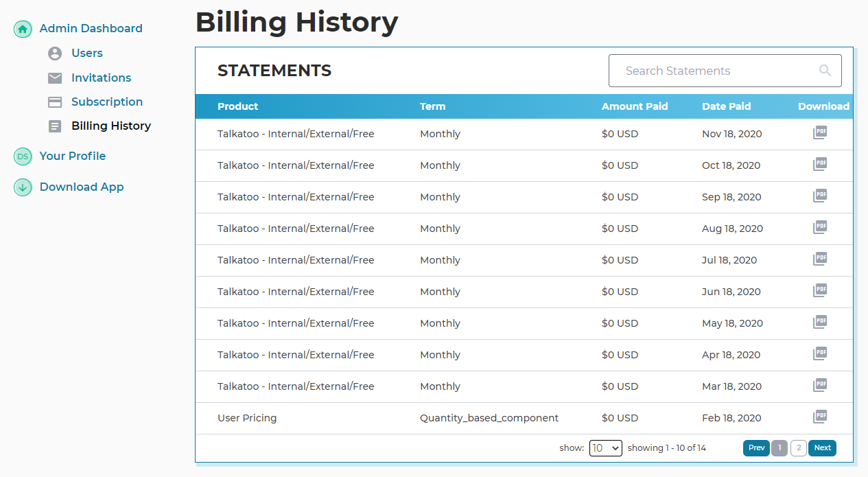Click the Users person icon
Image resolution: width=868 pixels, height=477 pixels.
[x=55, y=54]
